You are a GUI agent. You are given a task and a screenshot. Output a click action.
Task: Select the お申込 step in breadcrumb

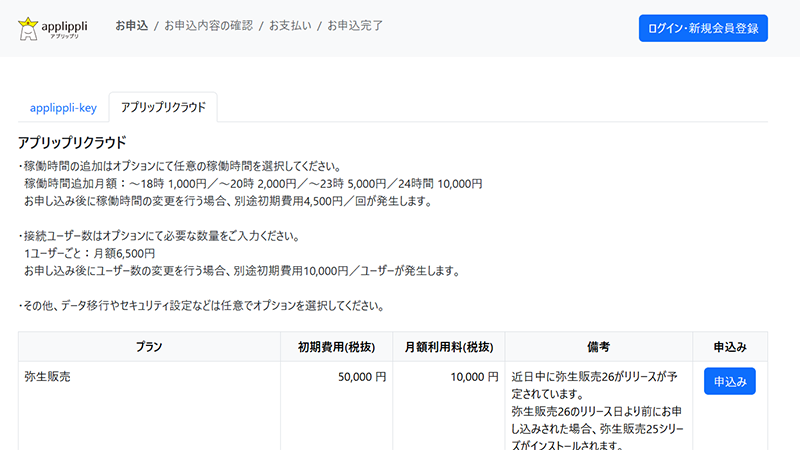click(131, 25)
